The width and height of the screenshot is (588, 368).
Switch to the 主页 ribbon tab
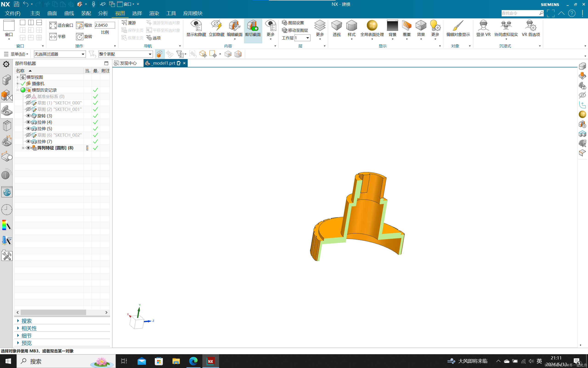(x=35, y=13)
